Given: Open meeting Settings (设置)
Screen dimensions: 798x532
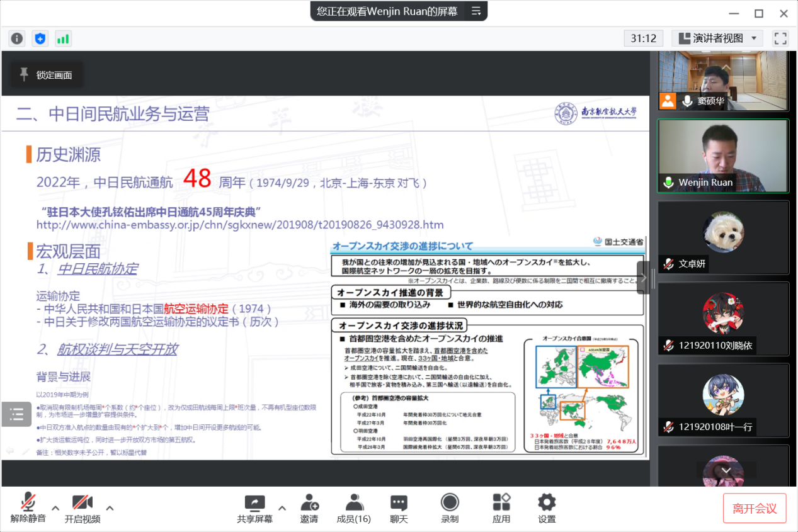Looking at the screenshot, I should 547,508.
